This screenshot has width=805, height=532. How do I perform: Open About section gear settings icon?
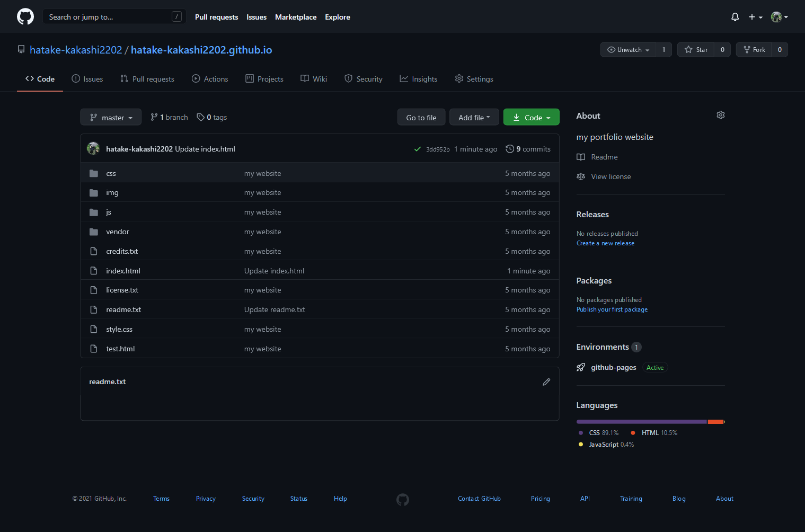(x=721, y=115)
